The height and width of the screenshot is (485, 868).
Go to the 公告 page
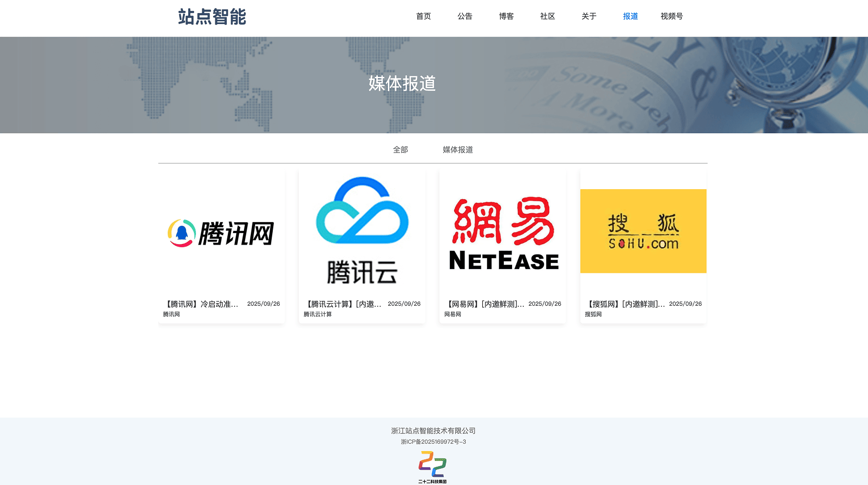click(x=465, y=16)
